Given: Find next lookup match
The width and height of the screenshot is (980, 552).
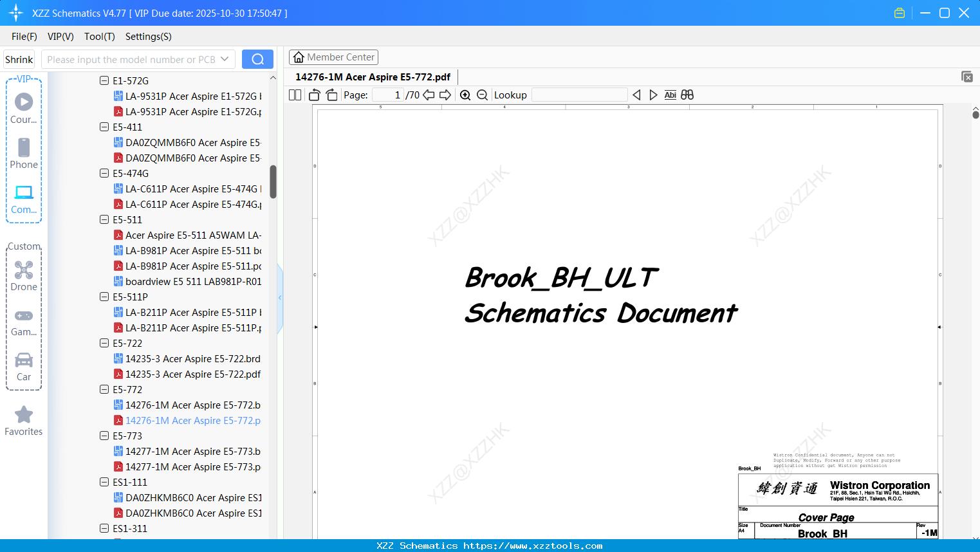Looking at the screenshot, I should (653, 95).
